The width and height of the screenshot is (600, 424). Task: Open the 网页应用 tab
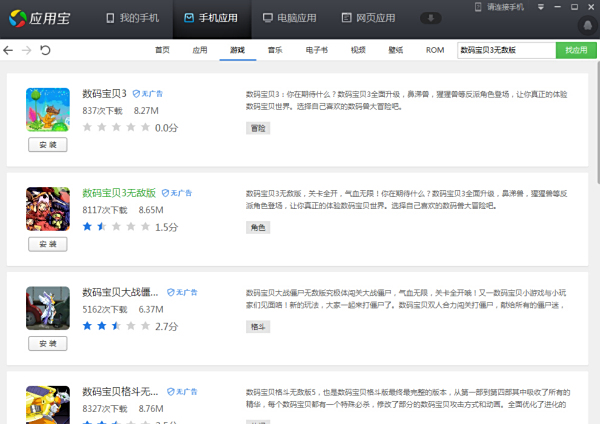click(x=368, y=18)
